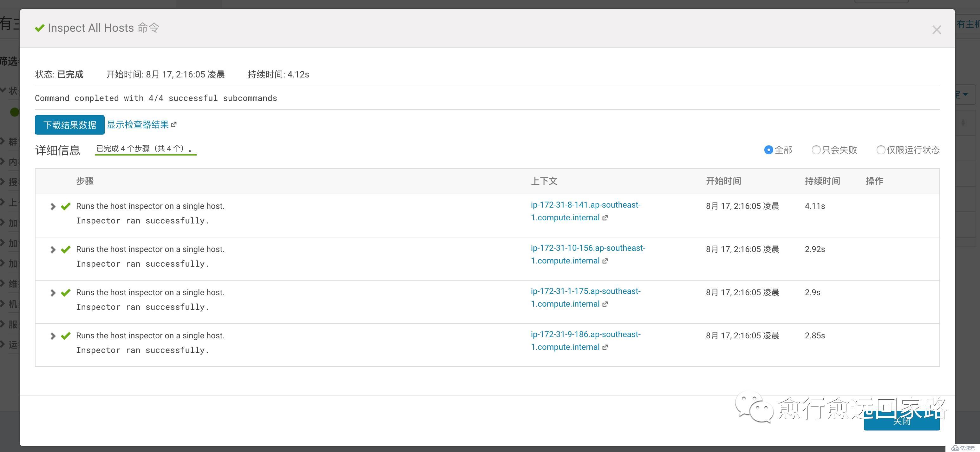
Task: Click the 操作 column header
Action: tap(875, 181)
